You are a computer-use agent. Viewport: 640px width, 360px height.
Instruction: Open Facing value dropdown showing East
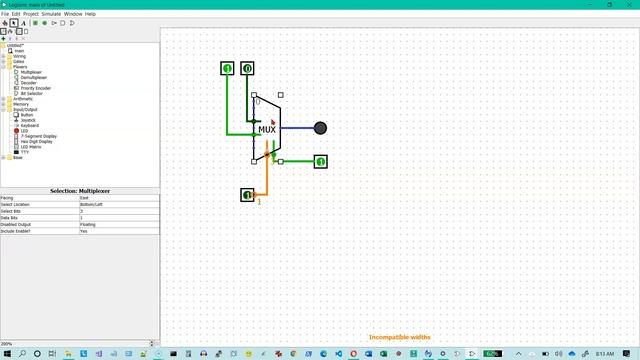tap(119, 198)
